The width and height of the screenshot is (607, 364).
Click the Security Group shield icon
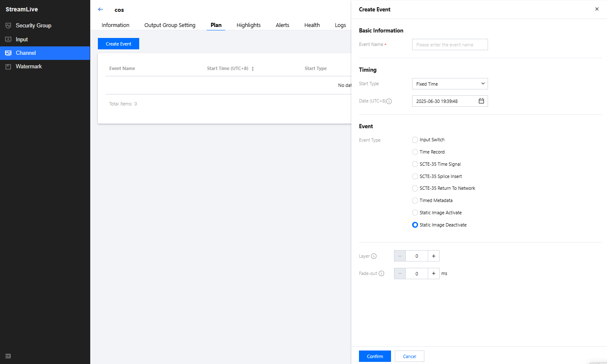tap(8, 26)
